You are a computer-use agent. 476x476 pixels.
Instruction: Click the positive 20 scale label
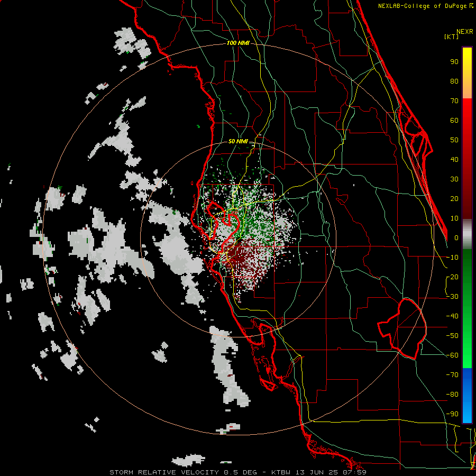tap(454, 199)
